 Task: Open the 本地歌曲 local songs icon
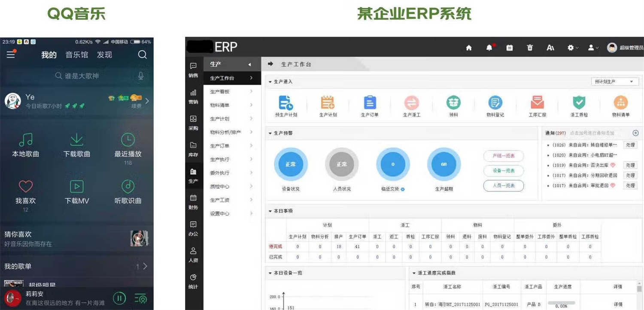(x=26, y=140)
